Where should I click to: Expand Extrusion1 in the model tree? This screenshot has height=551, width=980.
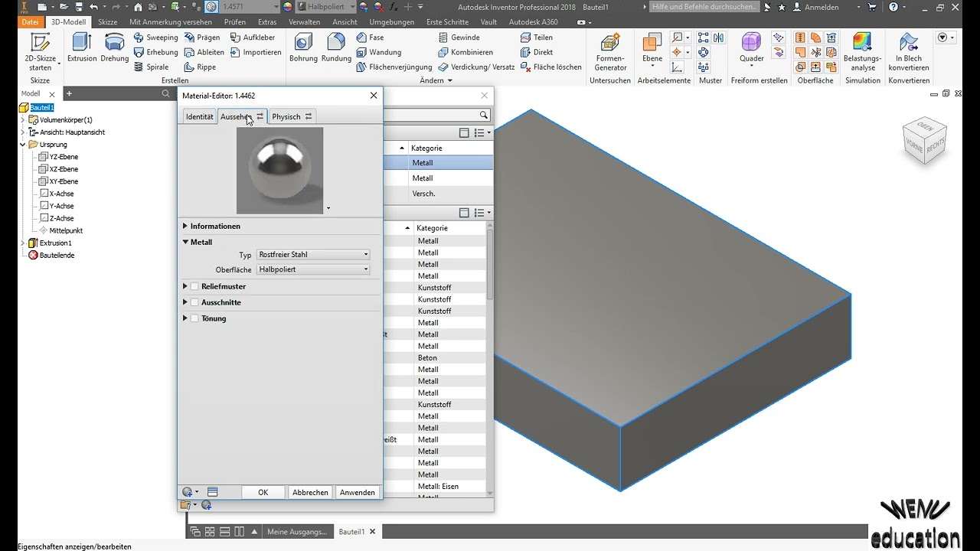coord(23,243)
